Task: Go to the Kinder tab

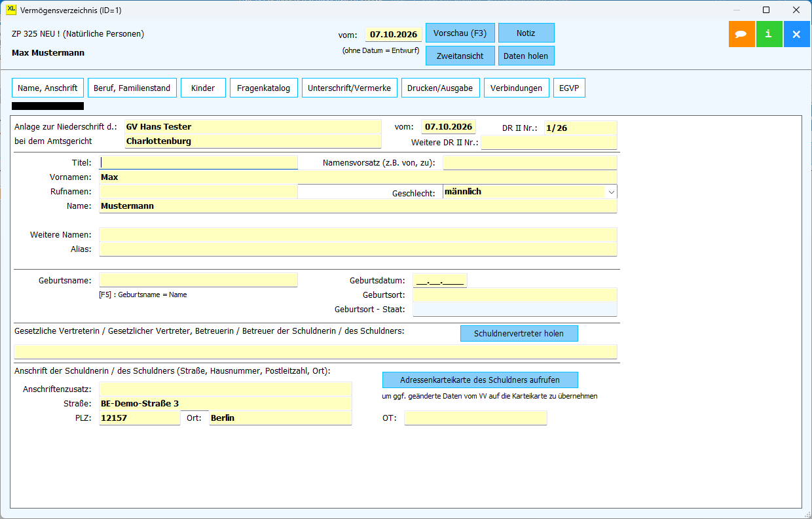Action: pyautogui.click(x=203, y=88)
